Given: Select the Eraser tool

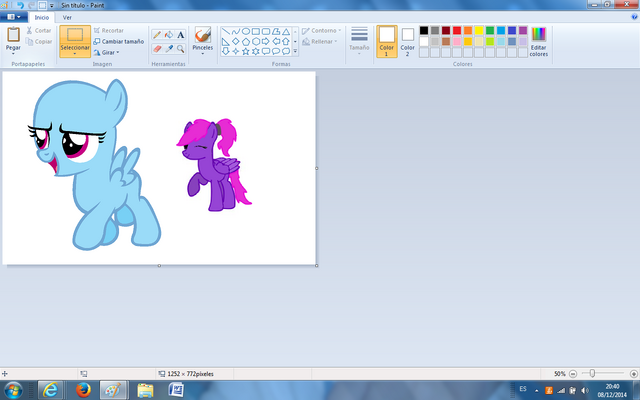Looking at the screenshot, I should pyautogui.click(x=157, y=49).
